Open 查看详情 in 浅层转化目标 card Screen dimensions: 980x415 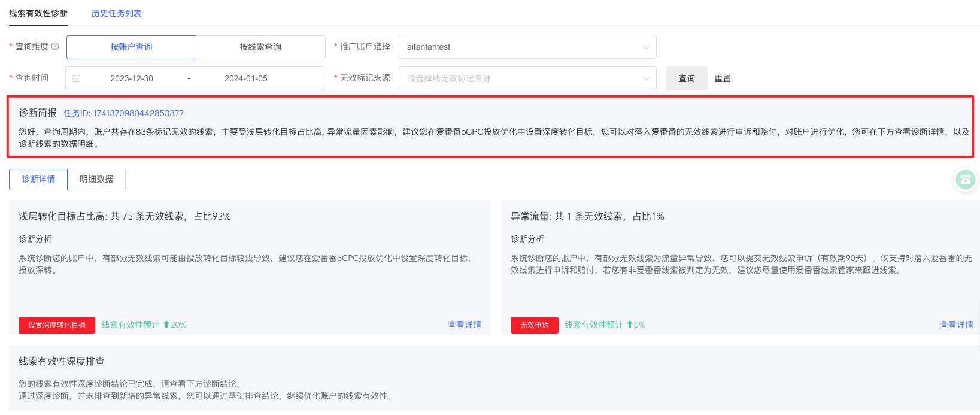click(x=464, y=325)
